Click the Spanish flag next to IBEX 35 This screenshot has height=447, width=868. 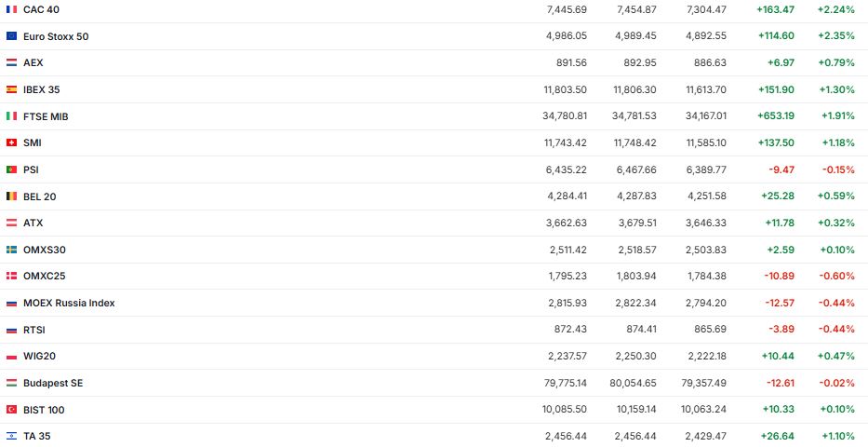11,89
